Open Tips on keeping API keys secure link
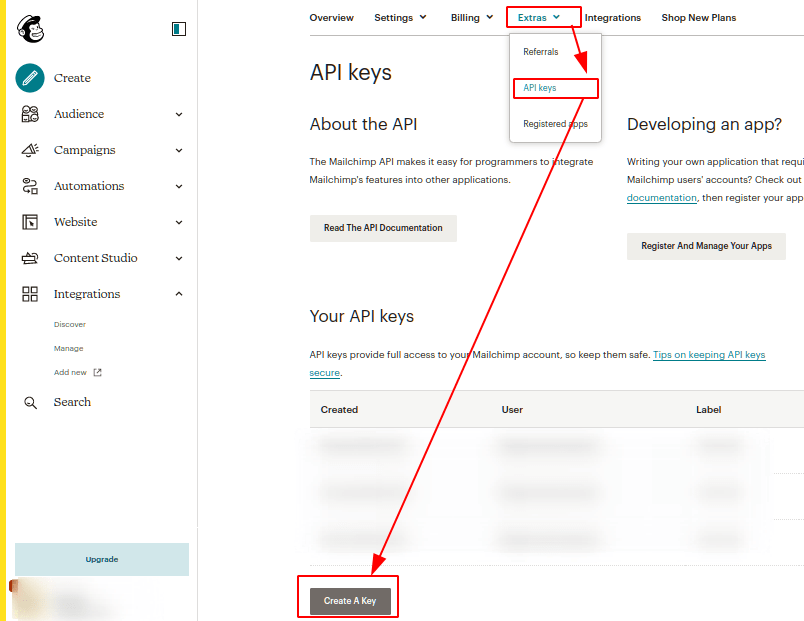The height and width of the screenshot is (621, 804). tap(709, 355)
